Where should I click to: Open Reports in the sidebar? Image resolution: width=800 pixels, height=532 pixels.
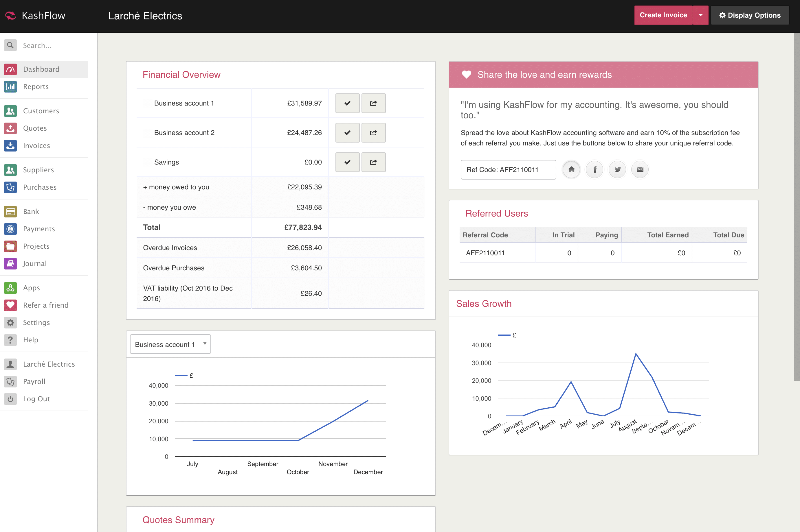coord(36,86)
